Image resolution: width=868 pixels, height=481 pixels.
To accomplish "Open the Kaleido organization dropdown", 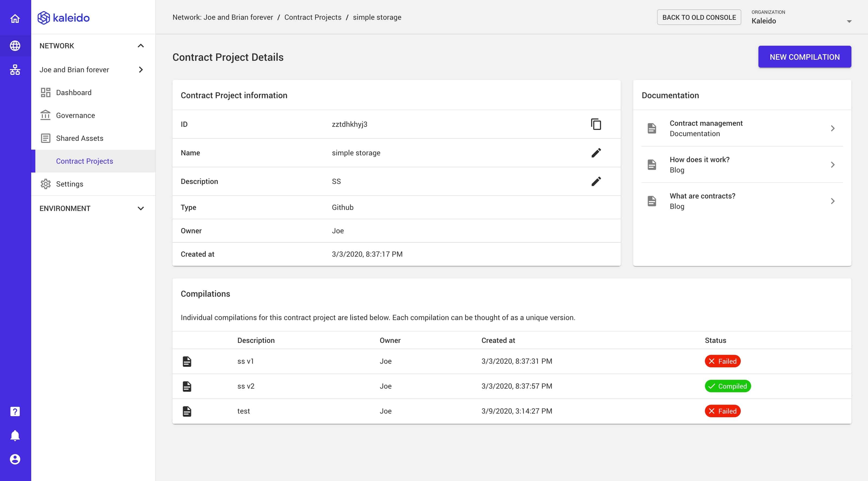I will point(849,21).
